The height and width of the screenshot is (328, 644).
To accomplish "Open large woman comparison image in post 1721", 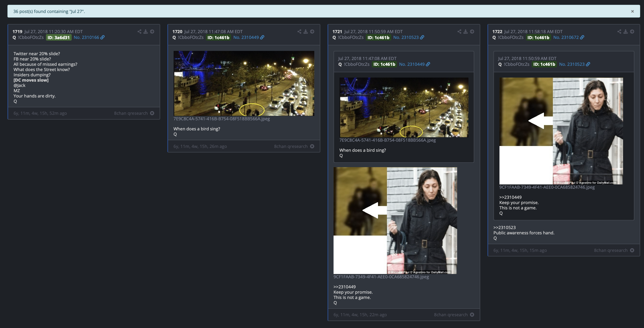I will pos(395,220).
